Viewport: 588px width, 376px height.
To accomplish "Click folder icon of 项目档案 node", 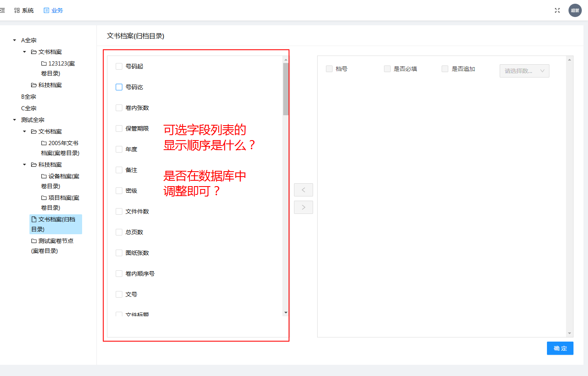I will pyautogui.click(x=44, y=198).
